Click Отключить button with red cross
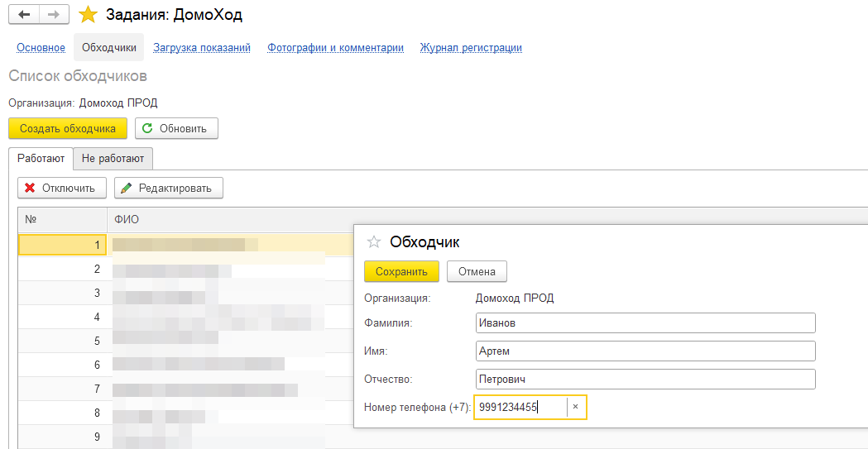Viewport: 868px width, 449px height. tap(62, 188)
